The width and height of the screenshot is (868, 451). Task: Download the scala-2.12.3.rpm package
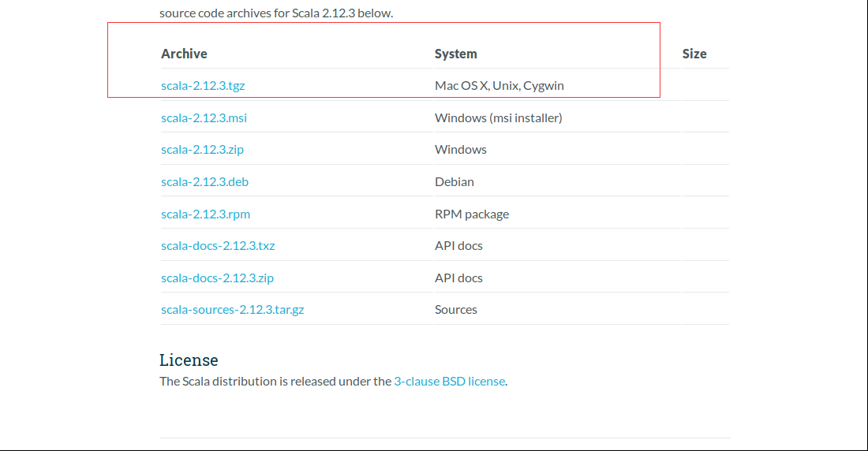click(x=205, y=214)
